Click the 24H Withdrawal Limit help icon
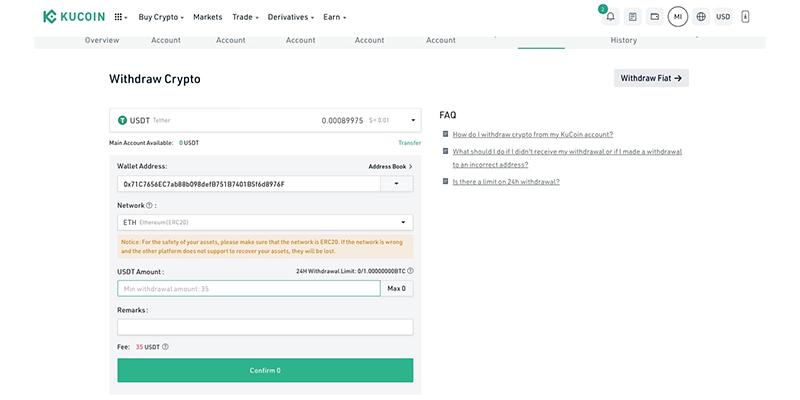800x400 pixels. pyautogui.click(x=410, y=271)
